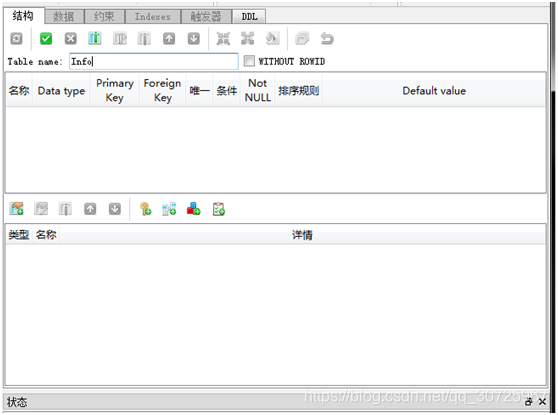The image size is (558, 415).
Task: Select the 触发器 tab
Action: 206,16
